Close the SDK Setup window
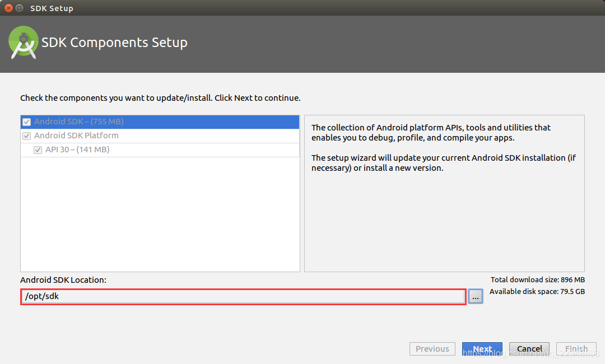Screen dimensions: 605x364 (x=8, y=8)
